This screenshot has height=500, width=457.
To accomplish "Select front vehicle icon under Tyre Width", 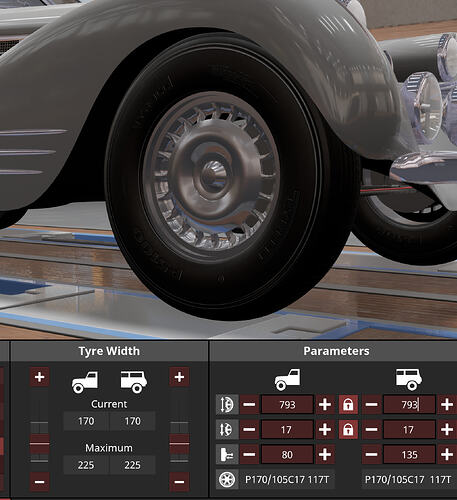I will (x=85, y=382).
